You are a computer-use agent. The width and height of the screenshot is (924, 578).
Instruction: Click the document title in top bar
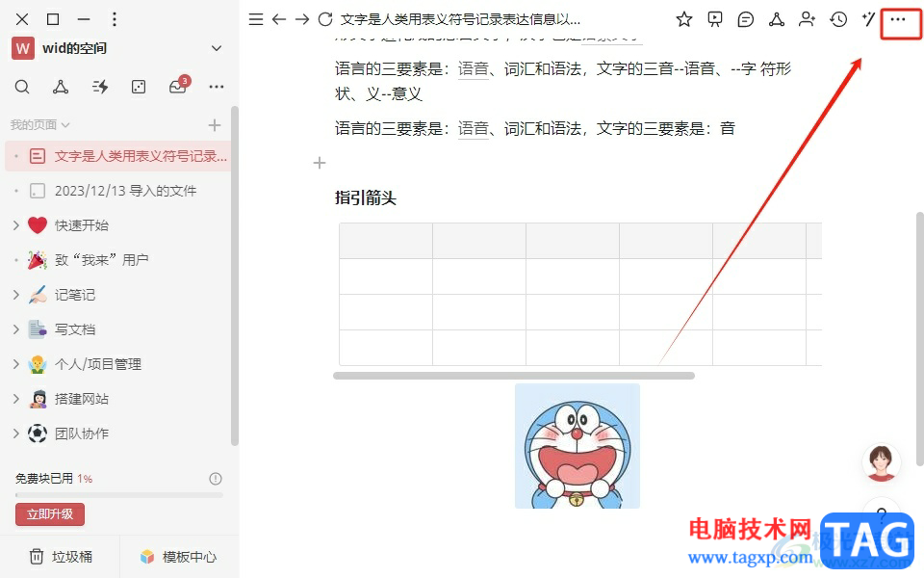tap(461, 19)
